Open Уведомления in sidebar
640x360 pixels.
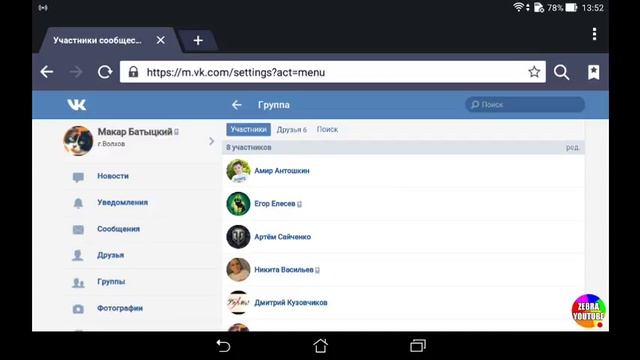click(122, 202)
